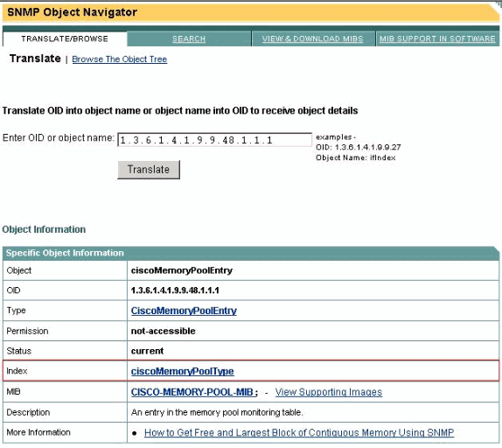The height and width of the screenshot is (448, 502).
Task: Click the Specific Object Information header
Action: pos(65,253)
